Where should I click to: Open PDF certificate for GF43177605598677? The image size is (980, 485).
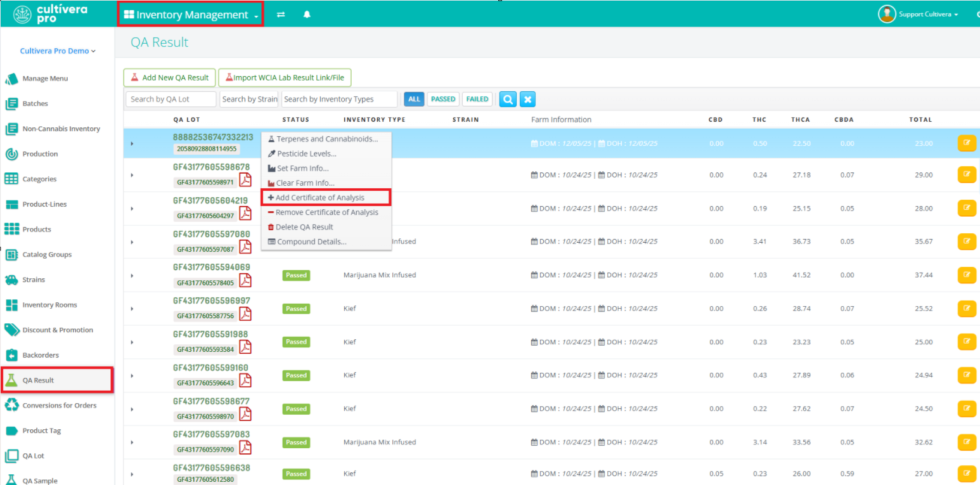point(245,414)
